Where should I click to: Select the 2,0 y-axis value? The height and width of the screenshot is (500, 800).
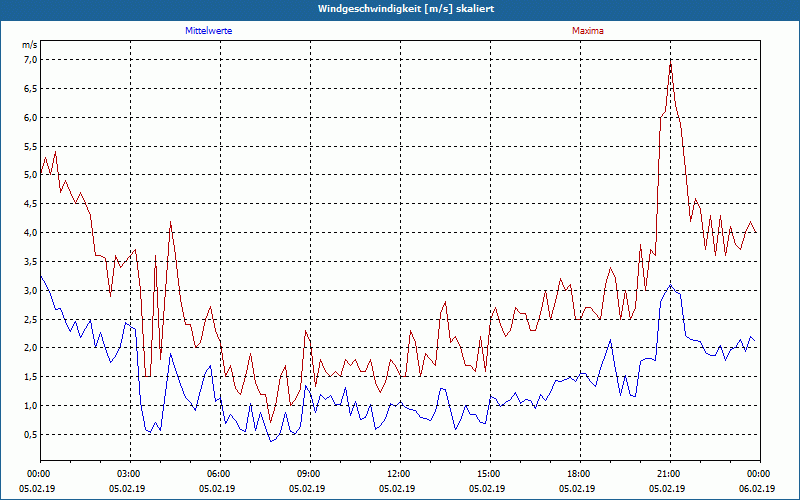pyautogui.click(x=30, y=348)
